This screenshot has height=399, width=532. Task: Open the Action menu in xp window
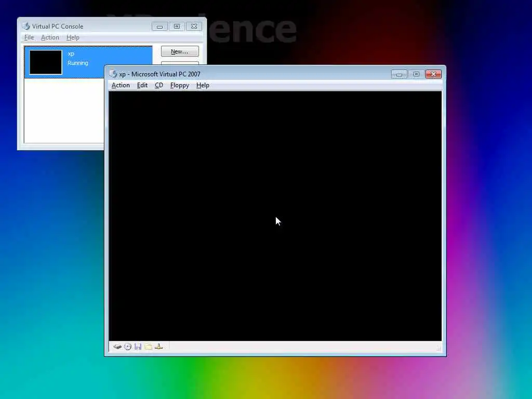coord(121,85)
